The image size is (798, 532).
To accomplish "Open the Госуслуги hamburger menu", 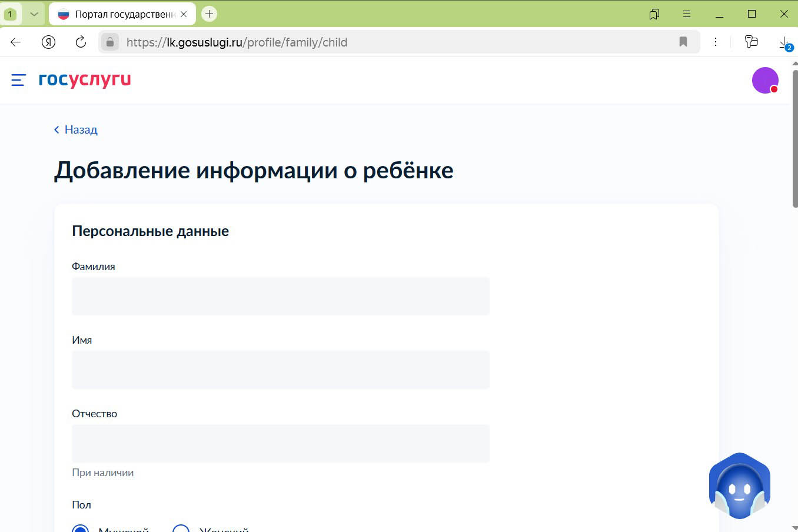I will tap(18, 80).
